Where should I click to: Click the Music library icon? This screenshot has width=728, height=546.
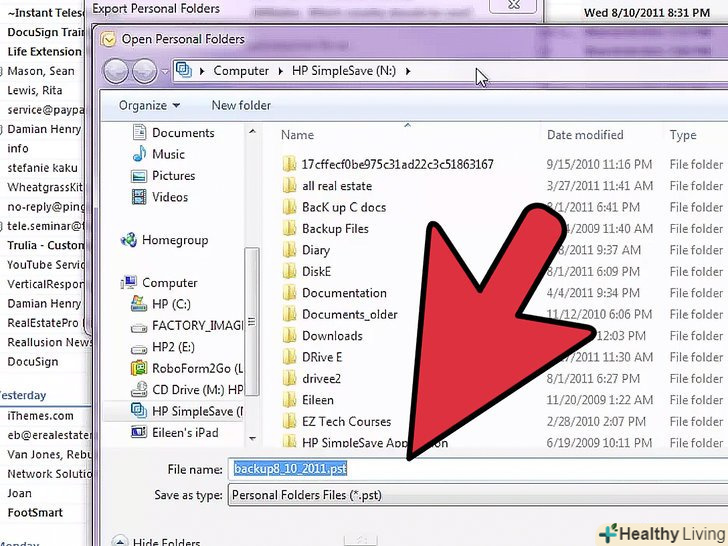pos(140,154)
